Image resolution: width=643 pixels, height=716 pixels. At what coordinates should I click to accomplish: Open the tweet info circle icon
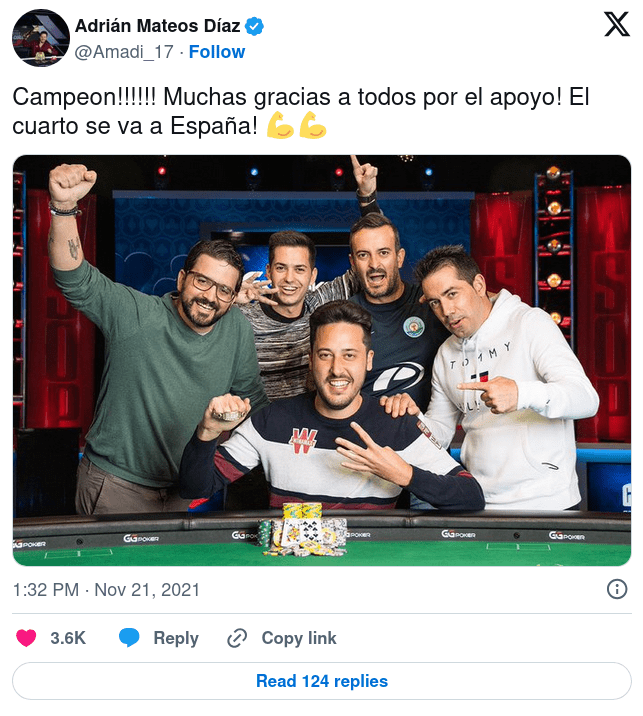(x=617, y=589)
